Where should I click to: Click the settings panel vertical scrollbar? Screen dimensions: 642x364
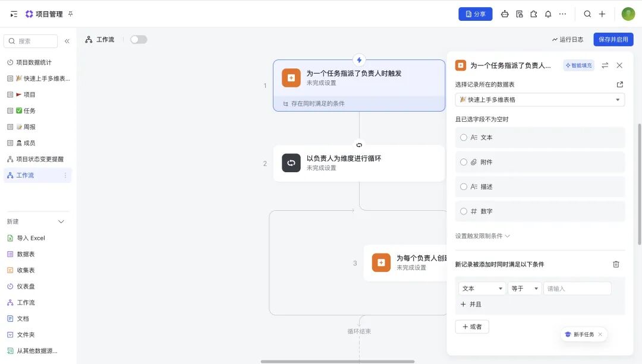click(x=640, y=184)
